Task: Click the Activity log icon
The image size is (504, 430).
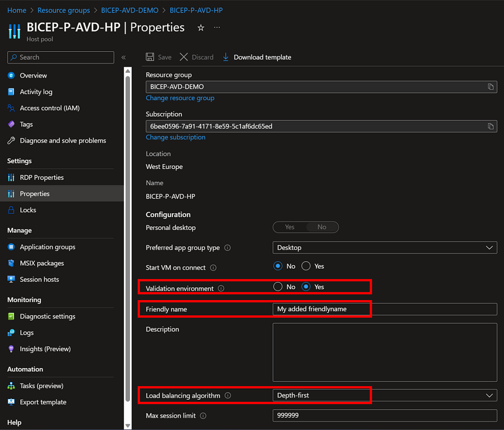Action: click(x=11, y=92)
